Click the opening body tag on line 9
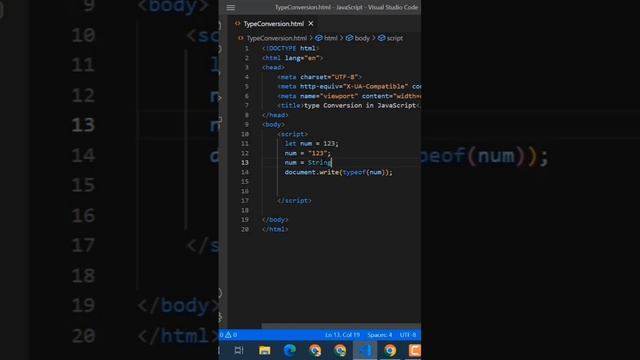 pos(273,124)
